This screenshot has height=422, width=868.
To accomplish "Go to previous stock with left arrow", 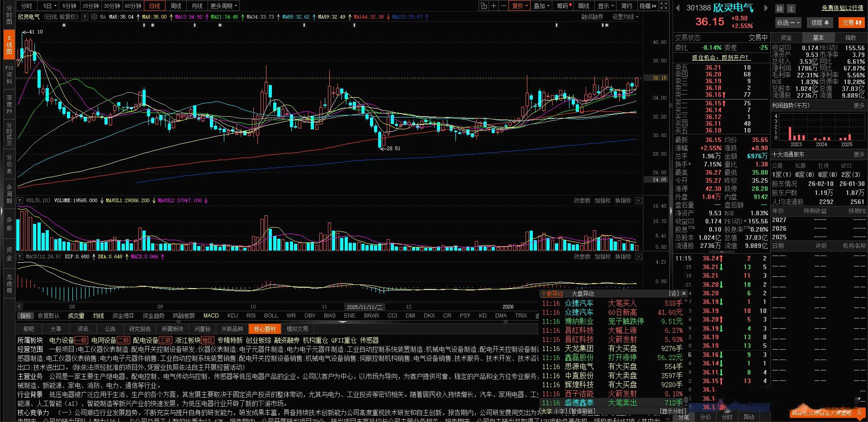I will tap(678, 8).
